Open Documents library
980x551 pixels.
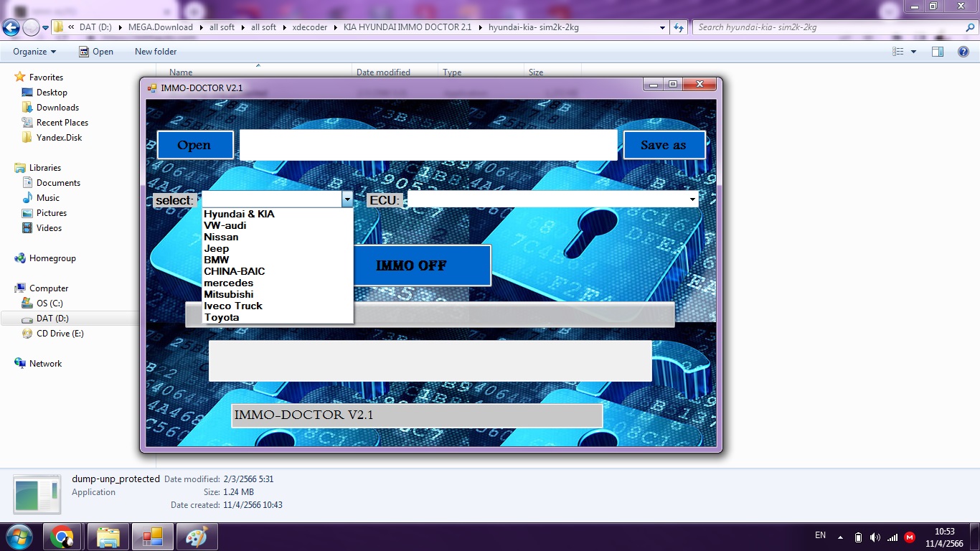coord(58,183)
